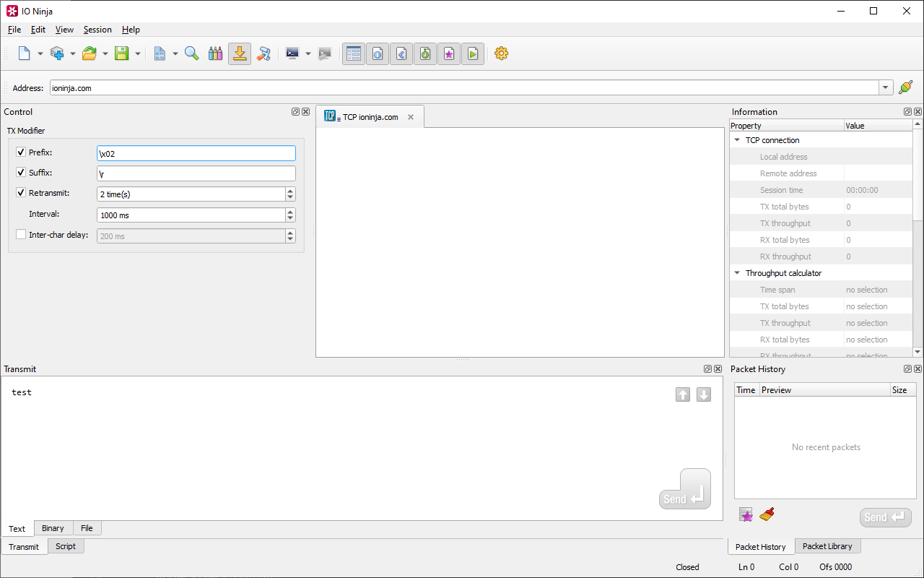
Task: Expand the open folder dropdown arrow
Action: (105, 53)
